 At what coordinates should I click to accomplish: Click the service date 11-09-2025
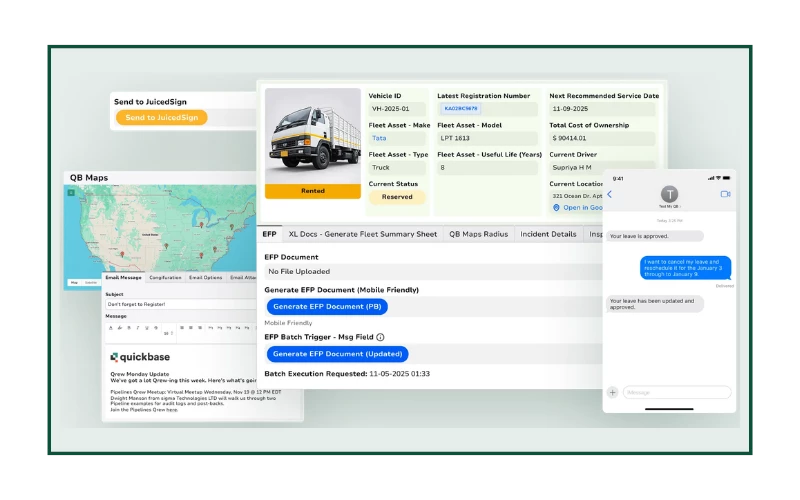click(x=602, y=109)
